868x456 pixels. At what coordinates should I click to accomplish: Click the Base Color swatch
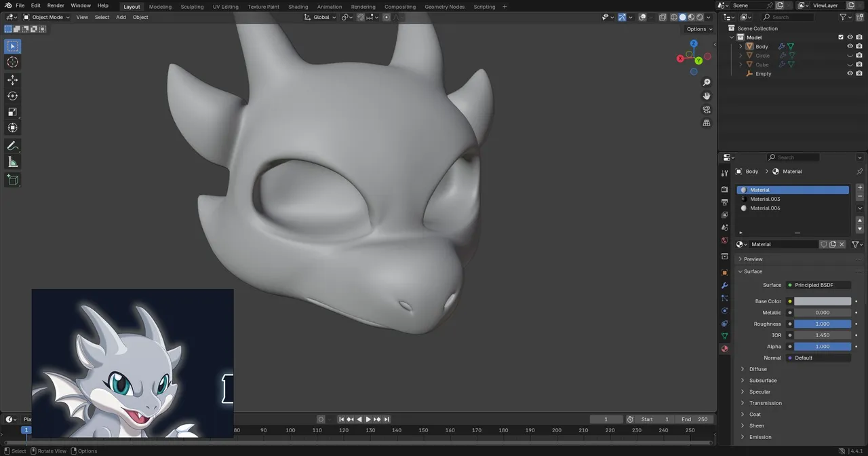[x=823, y=301]
